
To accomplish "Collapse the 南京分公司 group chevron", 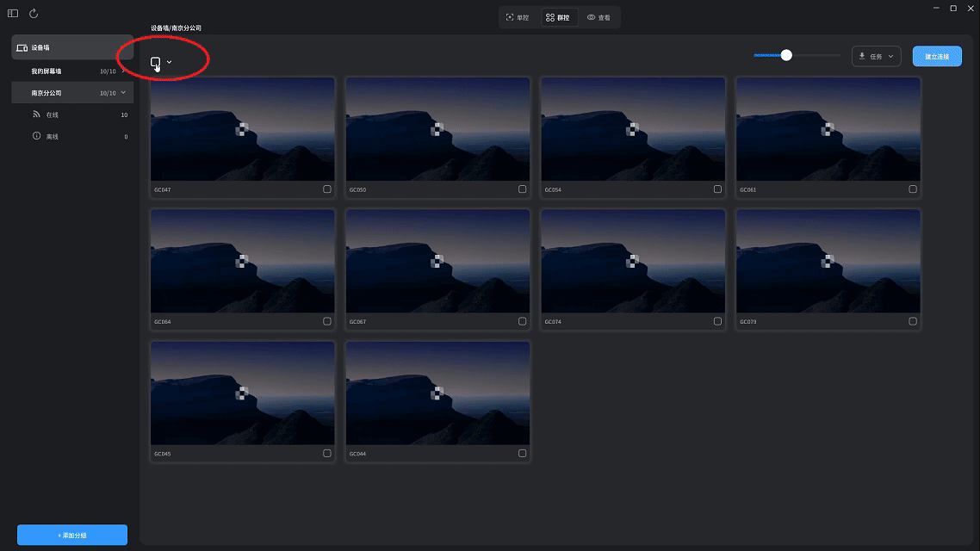I will [x=123, y=93].
